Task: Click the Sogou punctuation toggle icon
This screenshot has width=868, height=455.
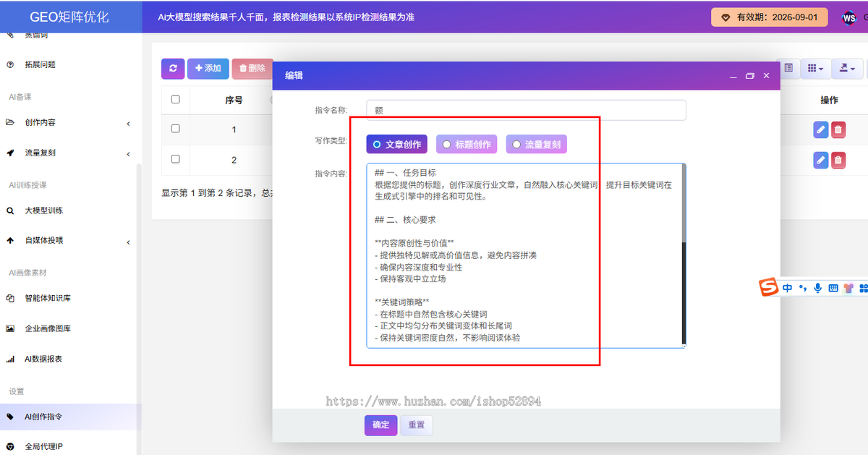Action: click(x=802, y=288)
